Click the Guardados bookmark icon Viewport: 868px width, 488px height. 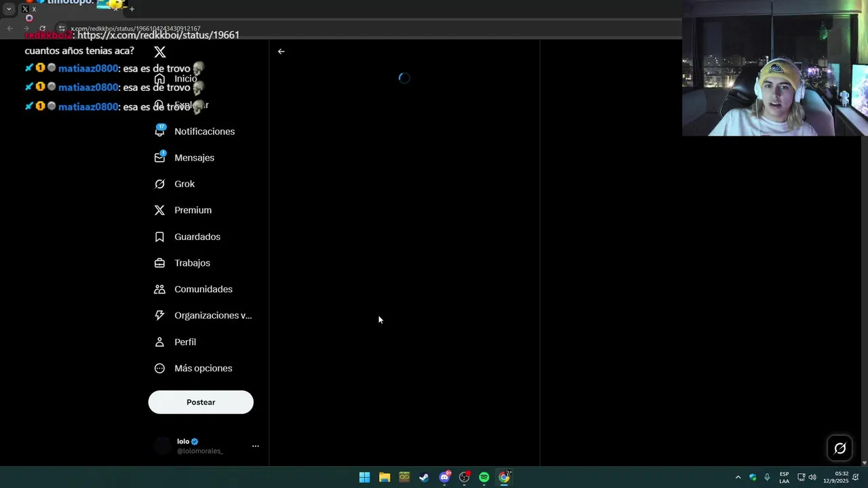[159, 237]
